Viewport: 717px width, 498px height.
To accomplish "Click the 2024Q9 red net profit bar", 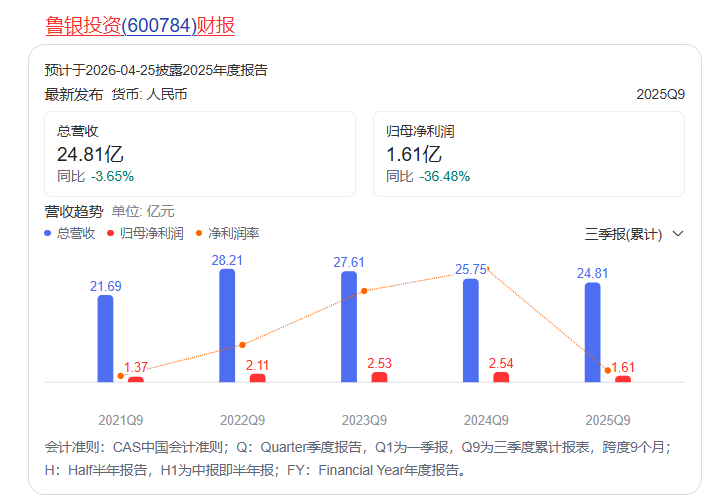I will pos(501,377).
